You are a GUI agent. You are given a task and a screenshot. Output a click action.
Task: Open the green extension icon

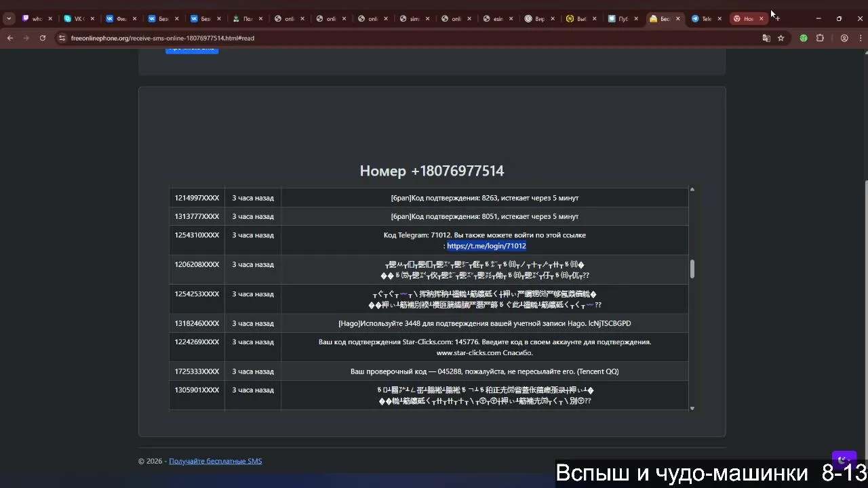point(804,38)
